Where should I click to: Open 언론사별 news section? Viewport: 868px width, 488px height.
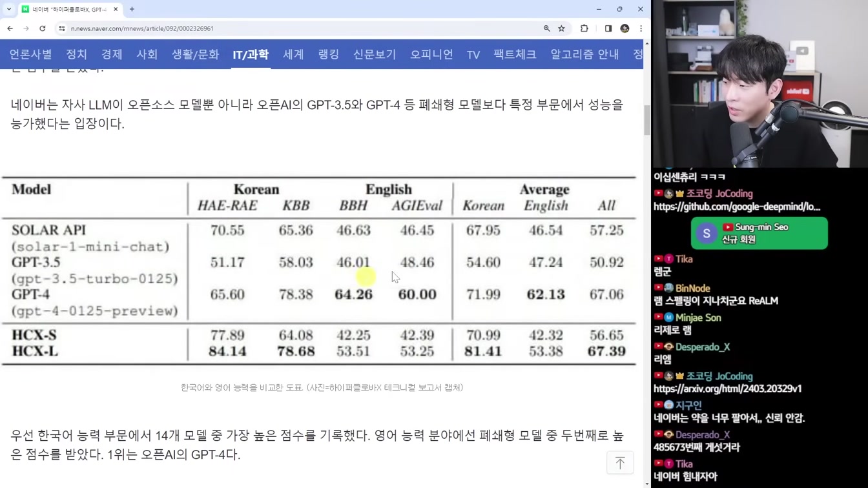pyautogui.click(x=30, y=54)
